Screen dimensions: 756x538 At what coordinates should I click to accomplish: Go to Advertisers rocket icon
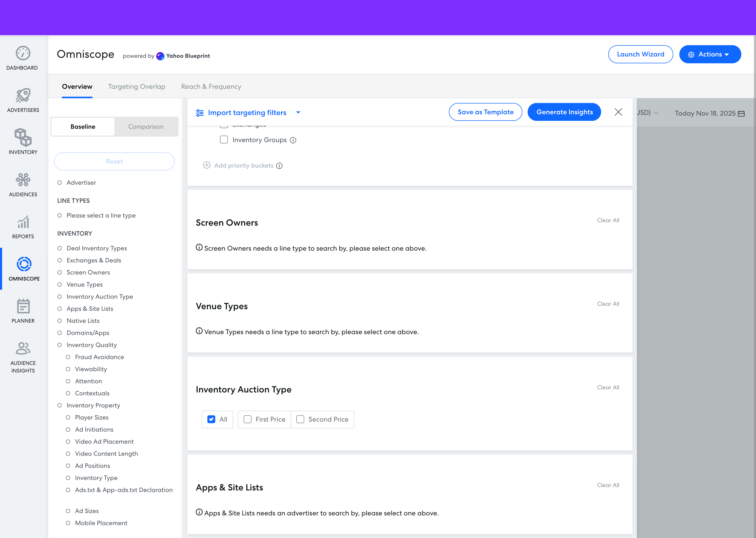click(x=23, y=95)
